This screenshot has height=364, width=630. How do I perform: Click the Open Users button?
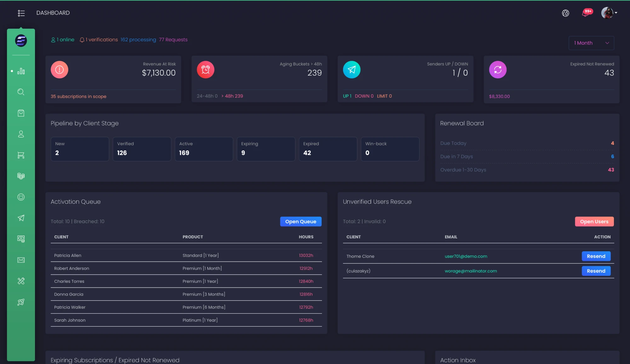pyautogui.click(x=594, y=221)
